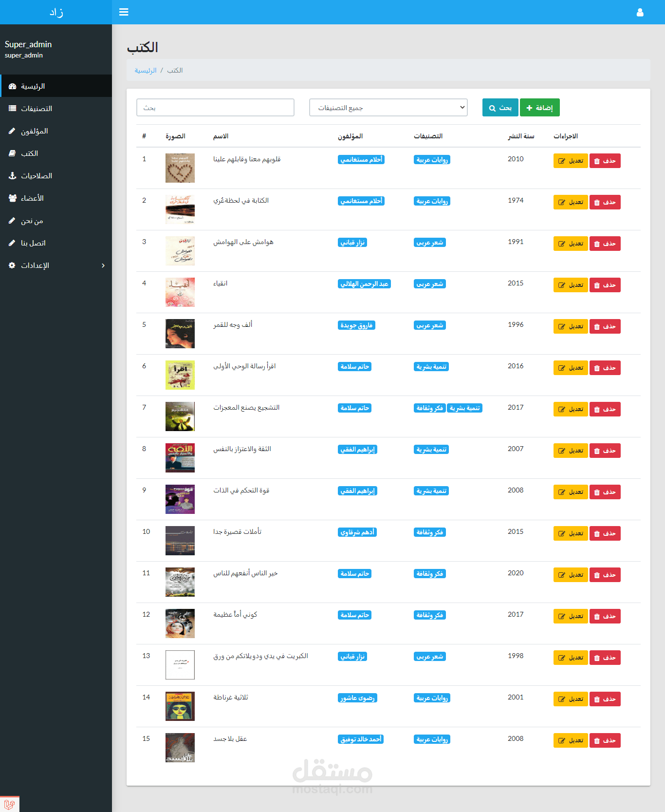The height and width of the screenshot is (812, 665).
Task: Click the Laravel debug icon in the bottom corner
Action: [9, 804]
